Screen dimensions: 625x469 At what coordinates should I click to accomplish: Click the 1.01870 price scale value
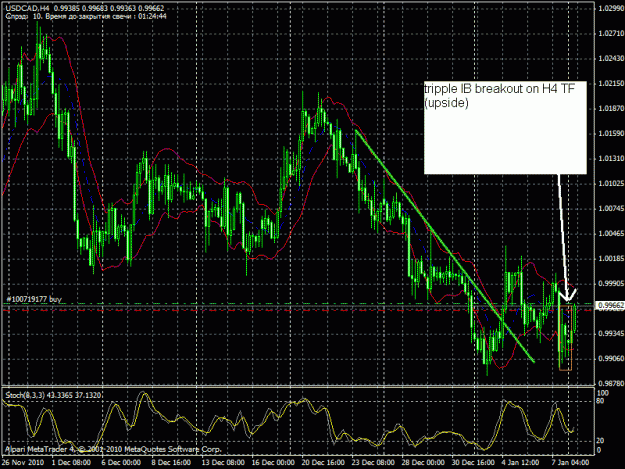(x=611, y=108)
